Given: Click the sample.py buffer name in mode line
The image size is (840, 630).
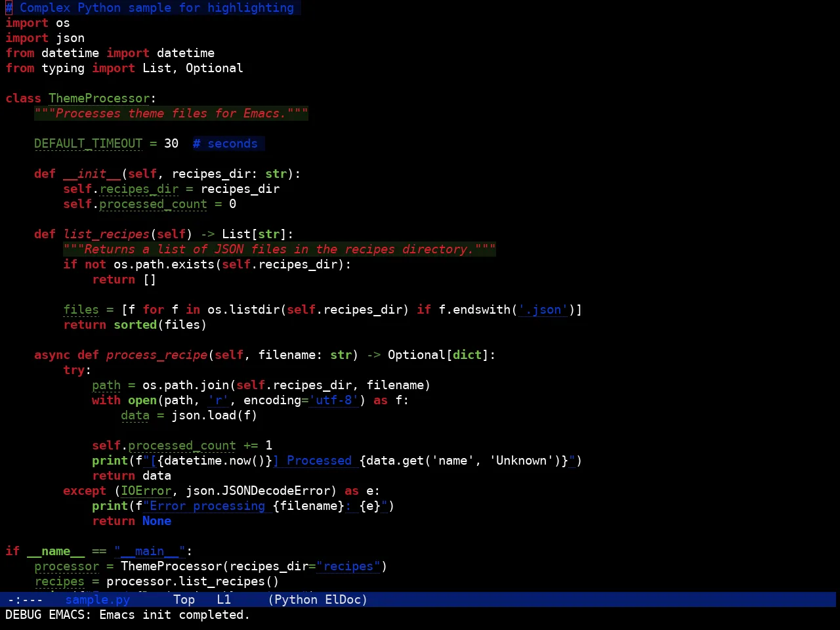Looking at the screenshot, I should 98,600.
